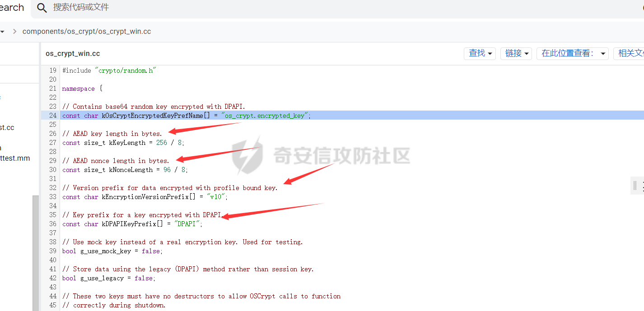The height and width of the screenshot is (311, 644).
Task: Select ttest.mm file in left sidebar
Action: click(15, 158)
